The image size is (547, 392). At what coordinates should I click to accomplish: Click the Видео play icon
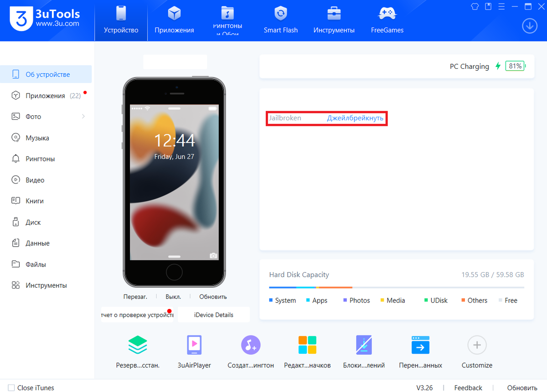(x=16, y=180)
